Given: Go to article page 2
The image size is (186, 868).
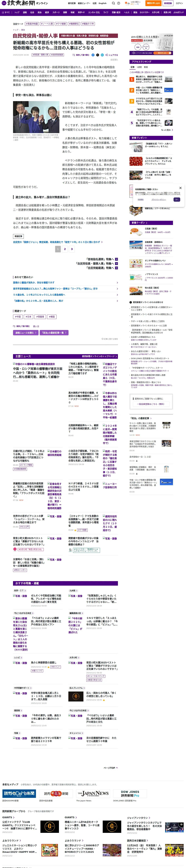Looking at the screenshot, I should pyautogui.click(x=65, y=249).
